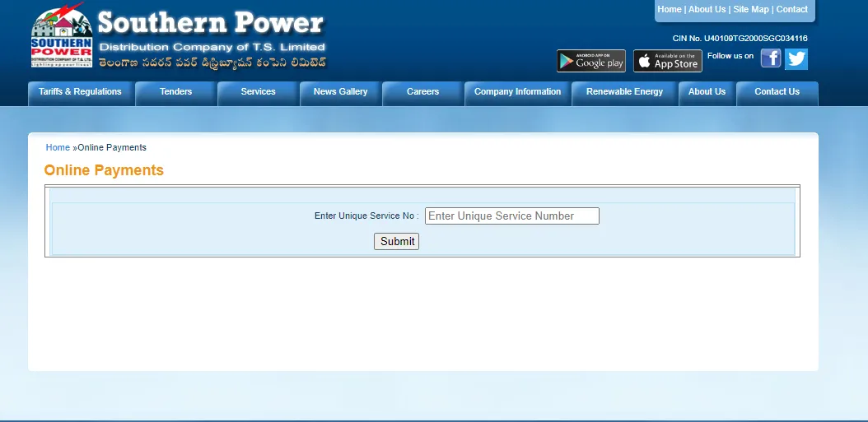This screenshot has height=422, width=868.
Task: Open Tariffs & Regulations menu
Action: click(x=80, y=92)
